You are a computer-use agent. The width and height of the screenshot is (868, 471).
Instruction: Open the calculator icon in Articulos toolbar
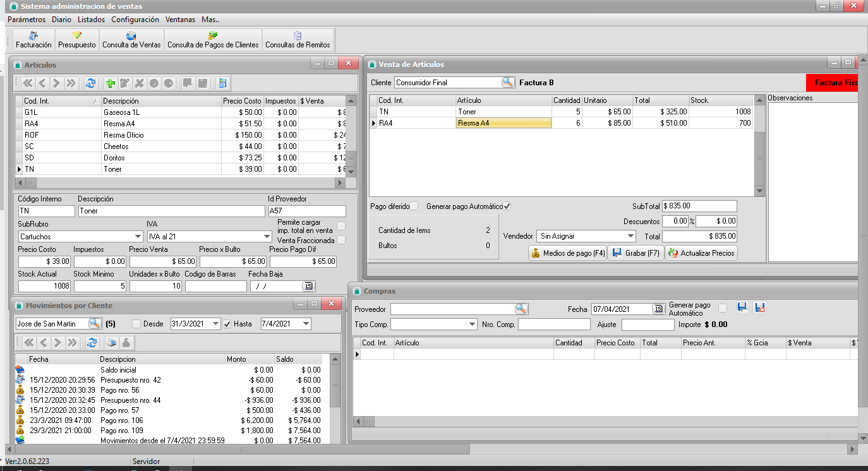point(222,83)
